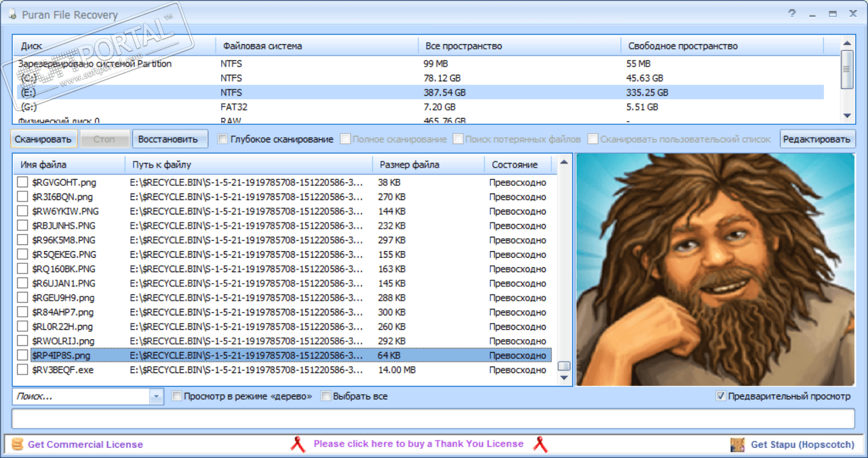Select Зарезервировано системой Partition row
Image resolution: width=868 pixels, height=458 pixels.
pyautogui.click(x=420, y=64)
